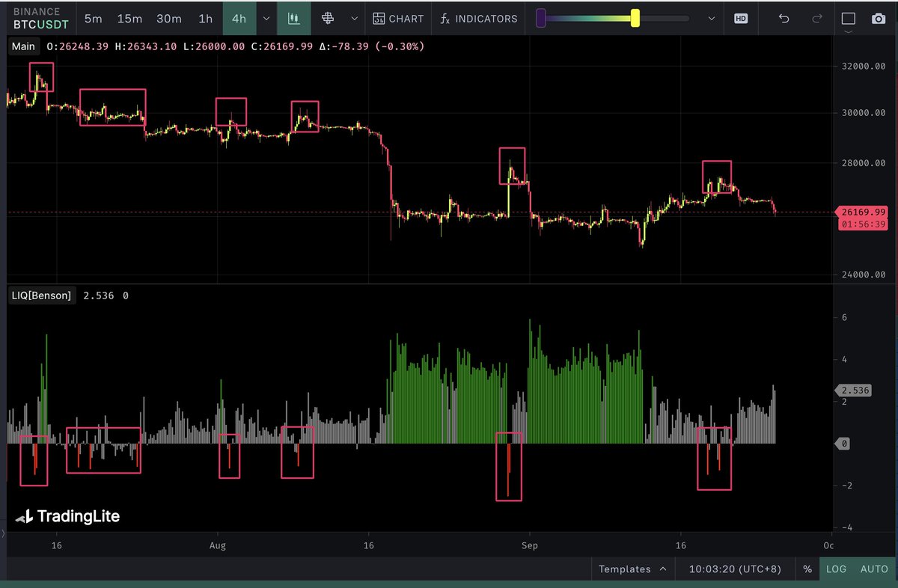This screenshot has width=898, height=588.
Task: Open the INDICATORS menu
Action: coord(479,19)
